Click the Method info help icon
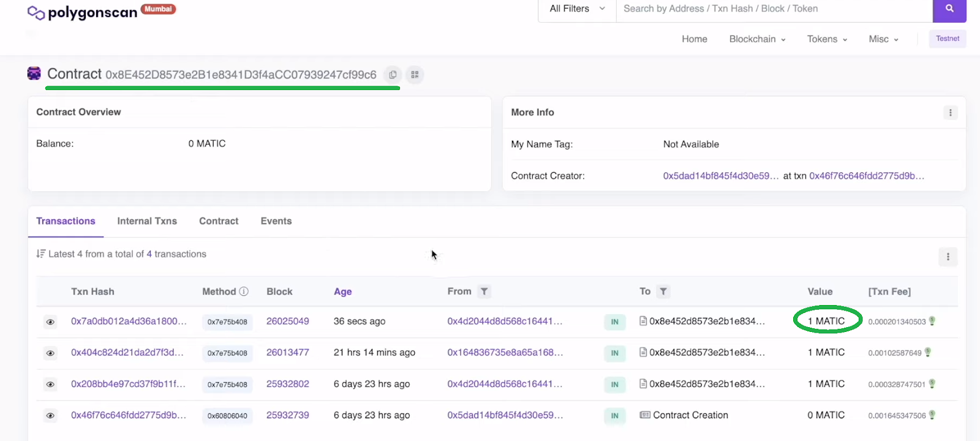This screenshot has height=441, width=980. 244,292
